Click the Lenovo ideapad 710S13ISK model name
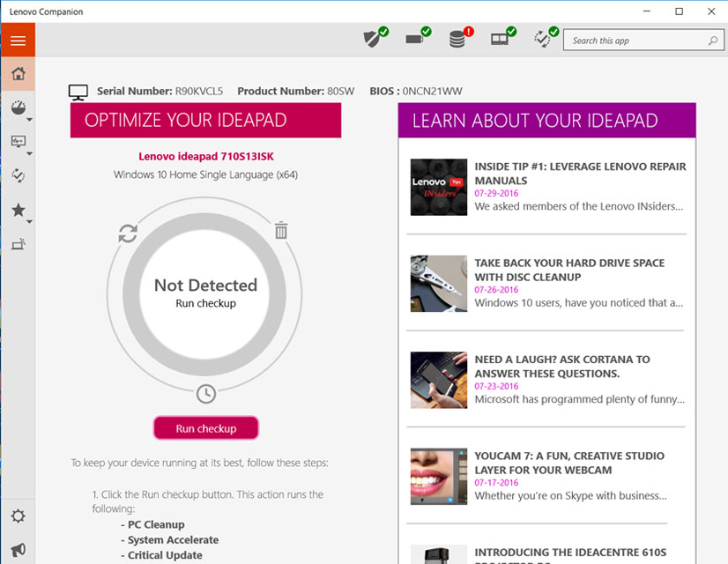The height and width of the screenshot is (564, 728). (x=205, y=157)
